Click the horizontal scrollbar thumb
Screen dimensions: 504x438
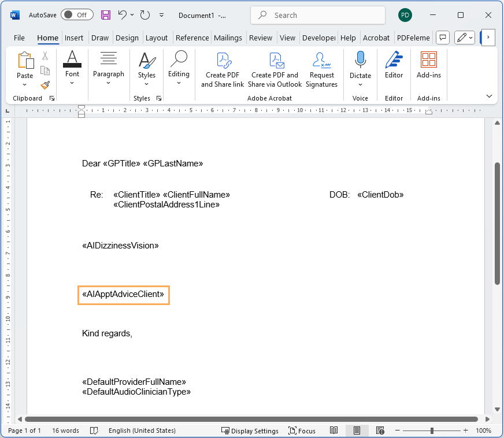point(251,420)
